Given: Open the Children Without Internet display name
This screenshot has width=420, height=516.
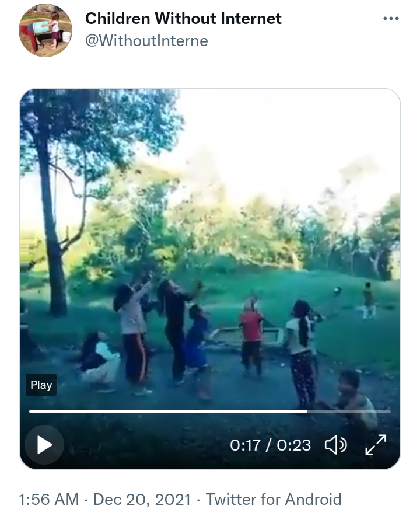Looking at the screenshot, I should [183, 19].
